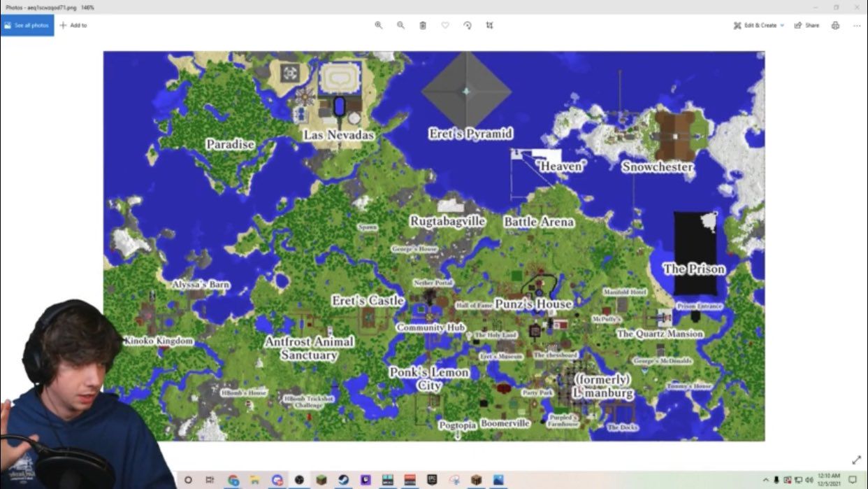Enter full screen with the diagonal arrows icon
868x489 pixels.
pos(857,460)
